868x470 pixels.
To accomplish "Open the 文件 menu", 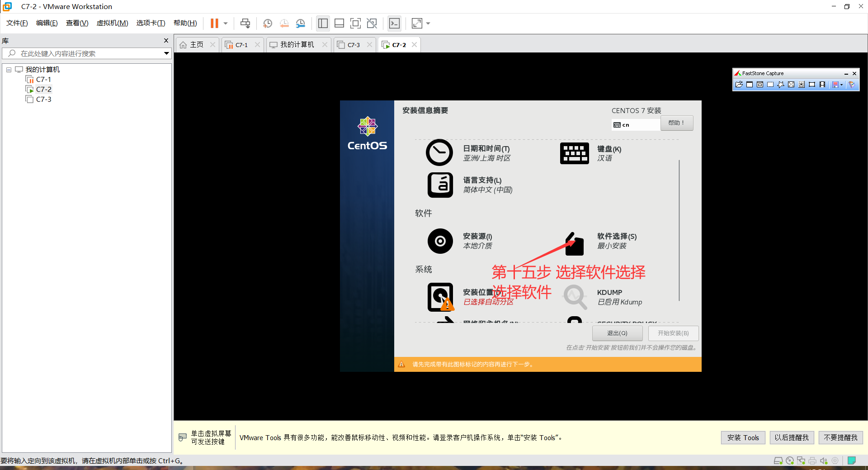I will pos(17,23).
